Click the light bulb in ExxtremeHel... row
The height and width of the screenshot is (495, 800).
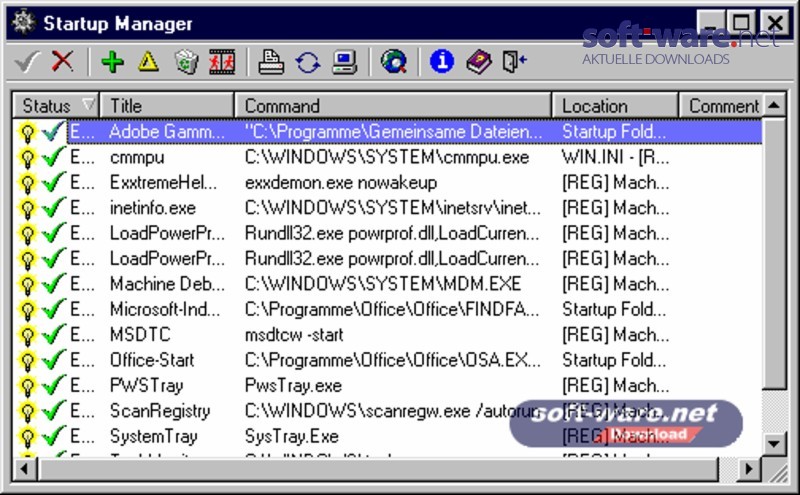click(x=27, y=183)
